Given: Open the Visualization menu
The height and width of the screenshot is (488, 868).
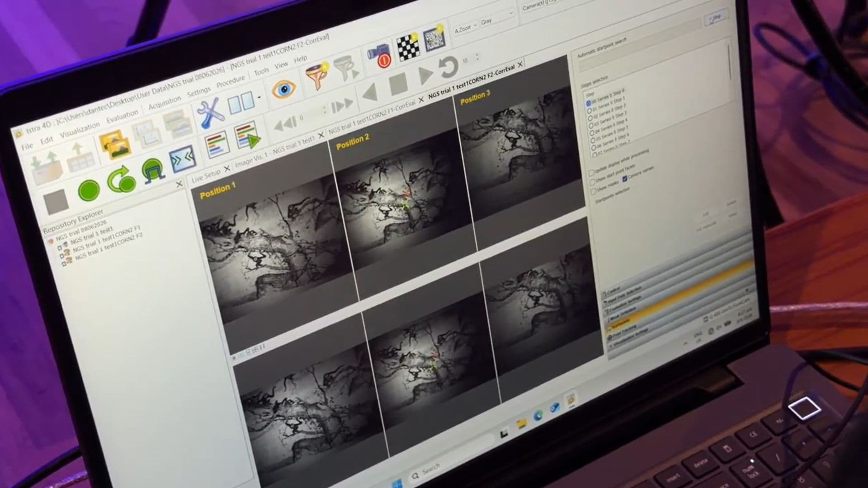Looking at the screenshot, I should click(80, 129).
